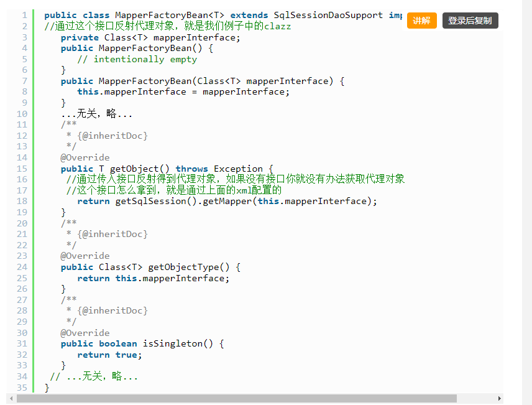Click the horizontal scrollbar right arrow
Viewport: 532px width, 405px height.
[x=500, y=398]
